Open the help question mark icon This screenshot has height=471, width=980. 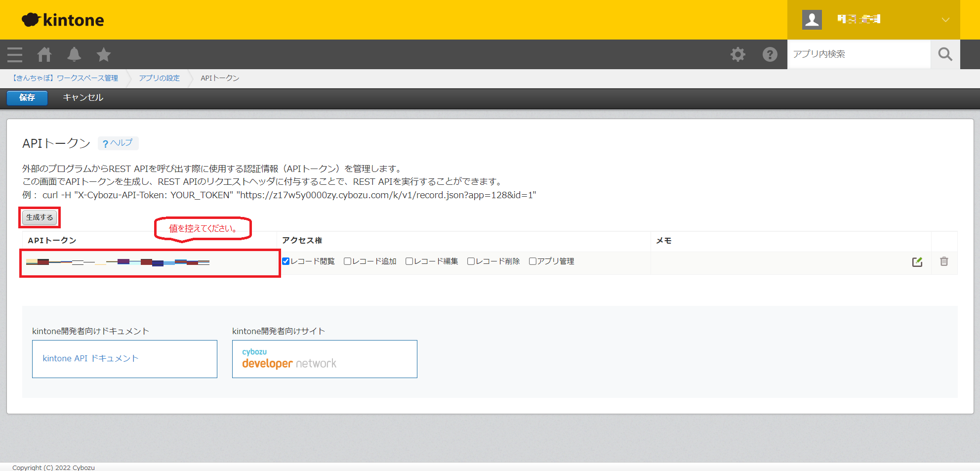[x=770, y=54]
